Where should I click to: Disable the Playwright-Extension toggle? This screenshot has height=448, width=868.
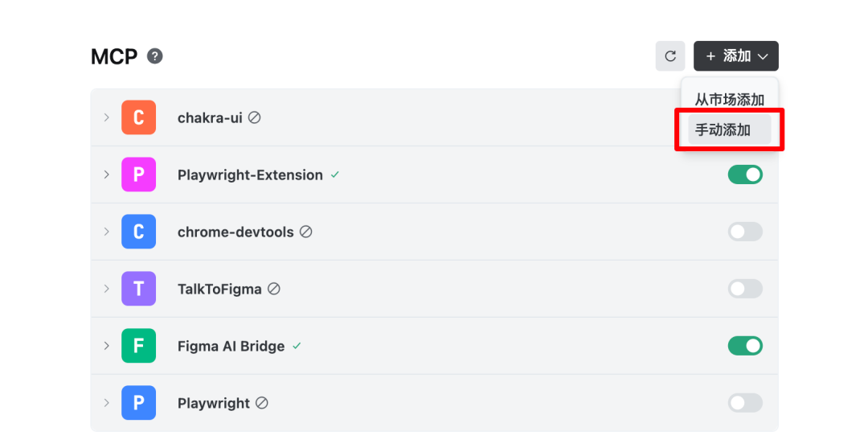[x=745, y=175]
